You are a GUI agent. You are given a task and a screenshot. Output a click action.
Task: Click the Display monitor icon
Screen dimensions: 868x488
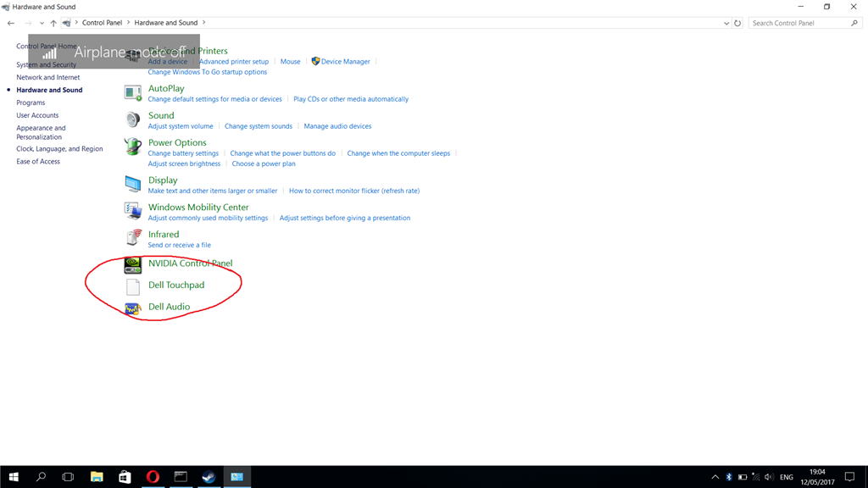tap(133, 184)
